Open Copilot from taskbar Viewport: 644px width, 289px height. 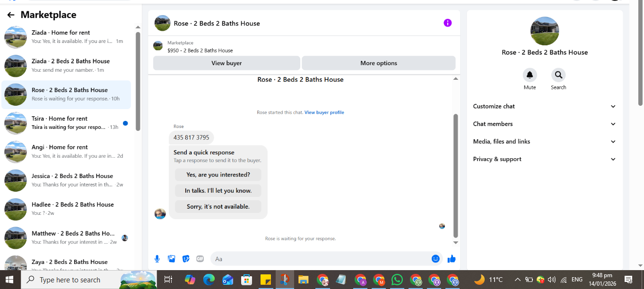(190, 280)
